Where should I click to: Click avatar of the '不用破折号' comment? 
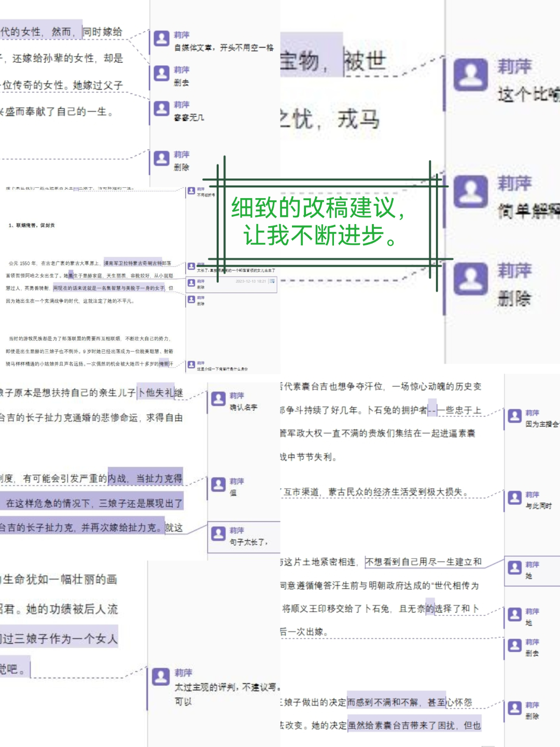191,191
